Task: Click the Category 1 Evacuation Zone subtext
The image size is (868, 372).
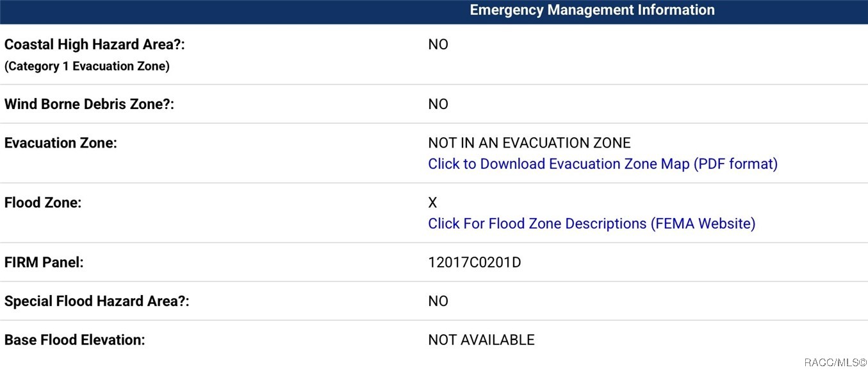Action: click(x=87, y=67)
